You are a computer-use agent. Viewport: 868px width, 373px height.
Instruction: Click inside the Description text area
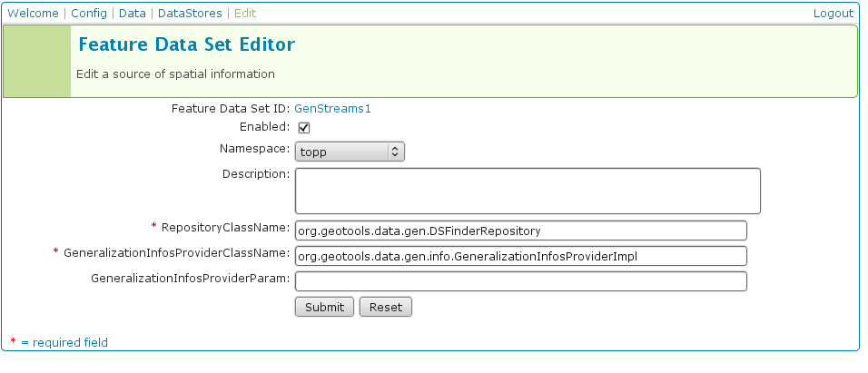[x=528, y=191]
